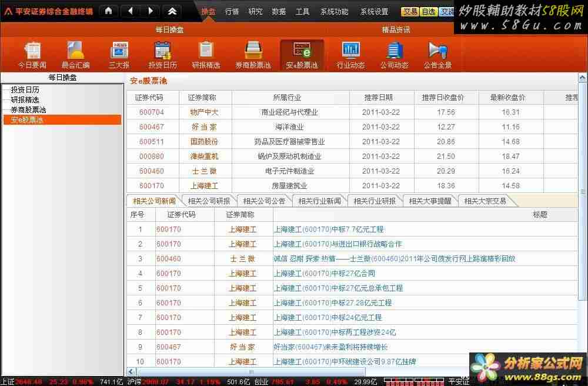Navigate back with the left arrow

pos(130,11)
